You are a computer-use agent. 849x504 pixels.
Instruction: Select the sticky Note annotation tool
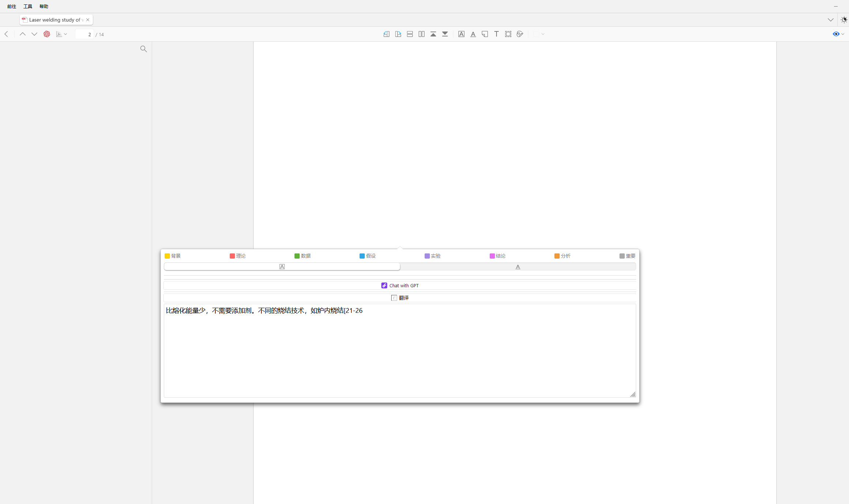tap(485, 34)
